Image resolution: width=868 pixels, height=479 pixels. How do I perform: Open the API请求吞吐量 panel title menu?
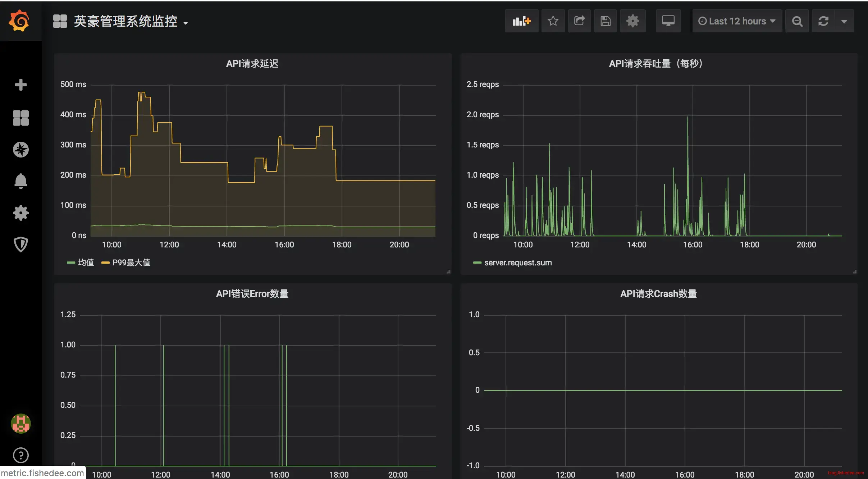655,64
